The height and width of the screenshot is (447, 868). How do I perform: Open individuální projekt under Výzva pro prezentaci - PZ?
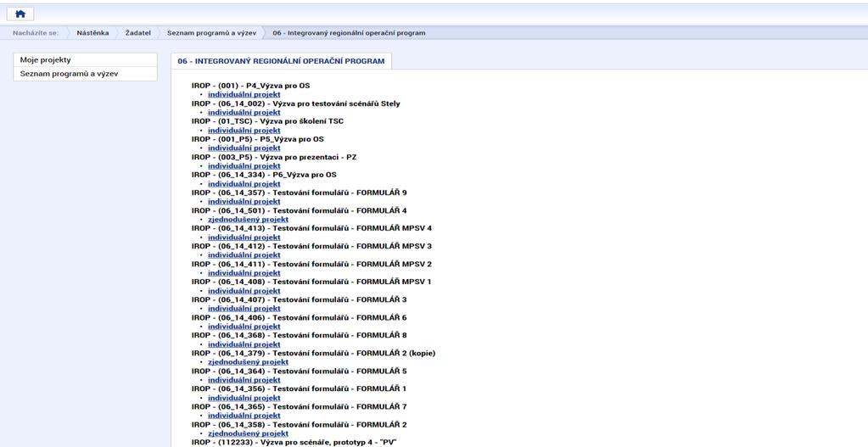point(244,166)
